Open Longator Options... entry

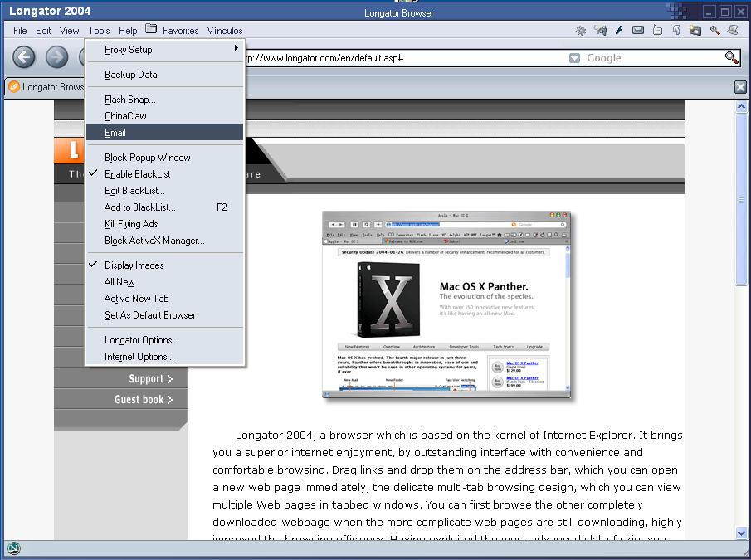click(165, 340)
